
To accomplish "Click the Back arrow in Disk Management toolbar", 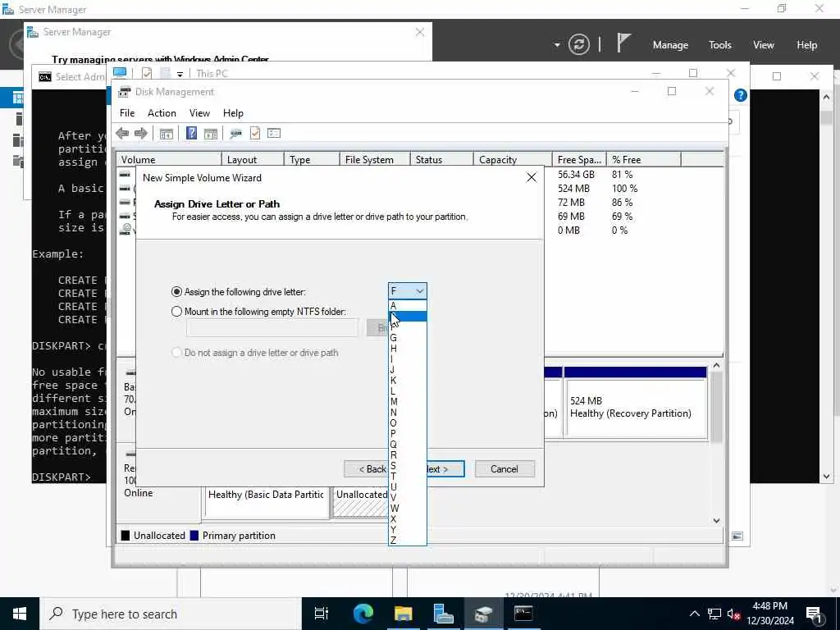I will [x=122, y=134].
